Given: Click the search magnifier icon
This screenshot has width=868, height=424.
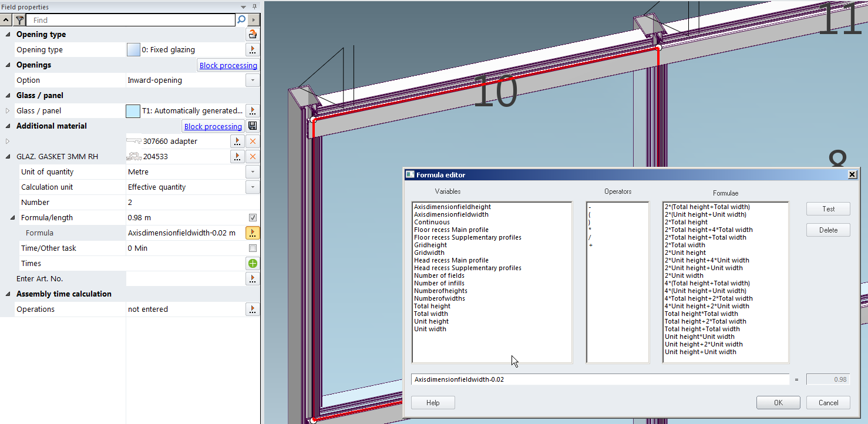Looking at the screenshot, I should (241, 20).
